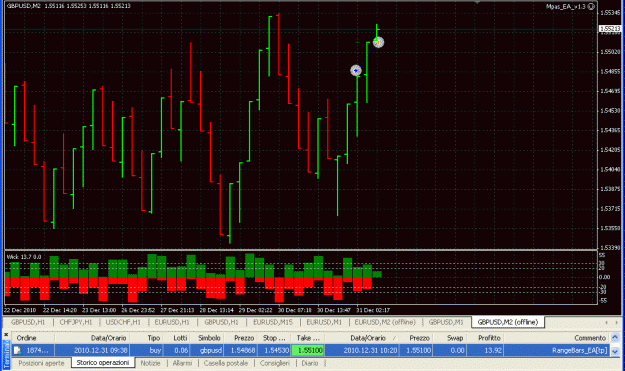625x371 pixels.
Task: Click the Mpas_EA smiley face icon
Action: coord(592,6)
